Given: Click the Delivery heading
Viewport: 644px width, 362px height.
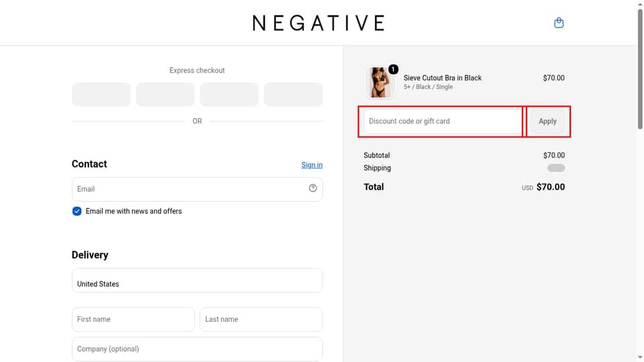Looking at the screenshot, I should click(90, 255).
